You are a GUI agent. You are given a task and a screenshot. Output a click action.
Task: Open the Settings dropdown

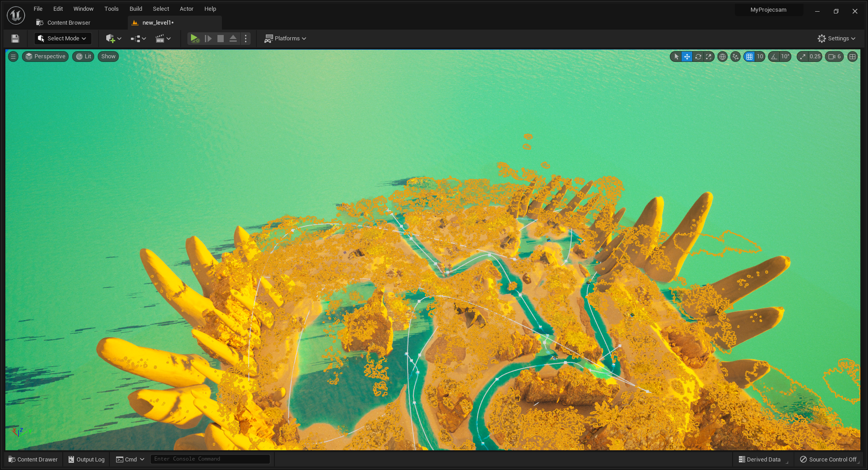pyautogui.click(x=836, y=39)
